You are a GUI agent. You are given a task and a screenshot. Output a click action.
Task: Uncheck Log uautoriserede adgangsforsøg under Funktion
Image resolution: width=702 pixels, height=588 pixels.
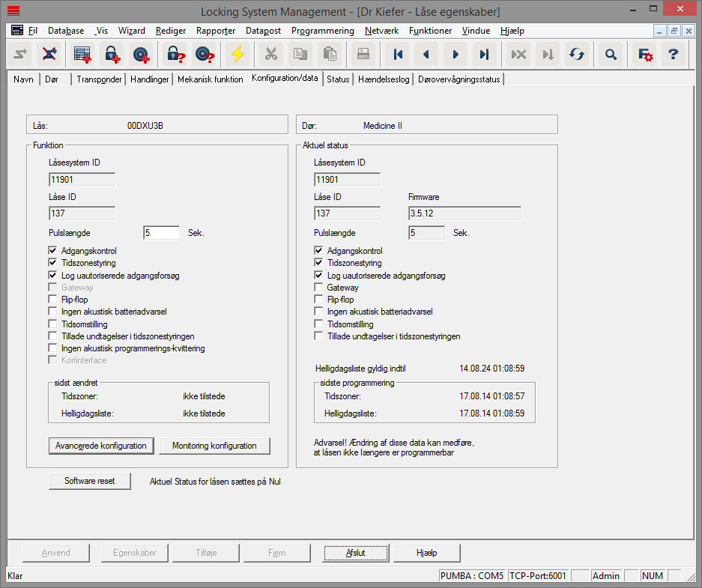pos(52,274)
